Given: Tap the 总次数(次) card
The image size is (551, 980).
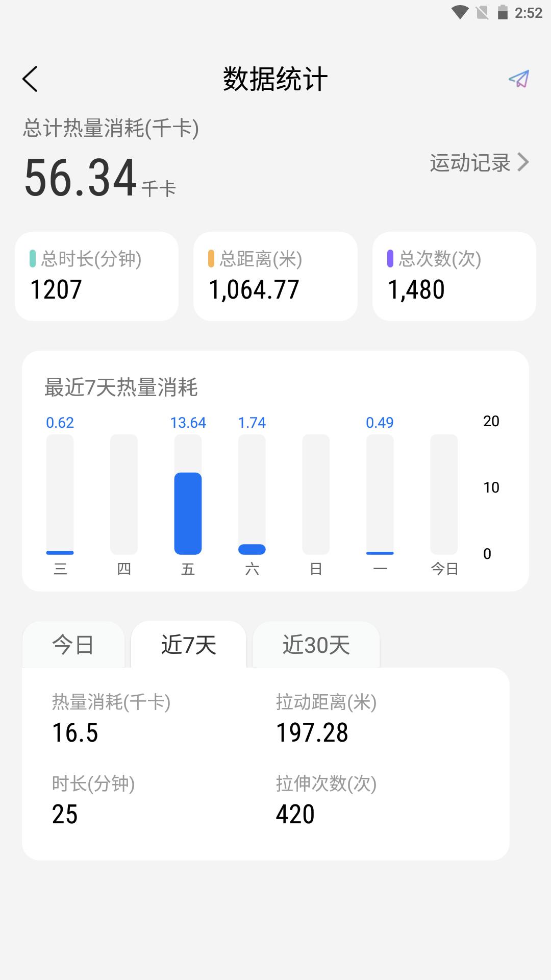Looking at the screenshot, I should coord(454,276).
